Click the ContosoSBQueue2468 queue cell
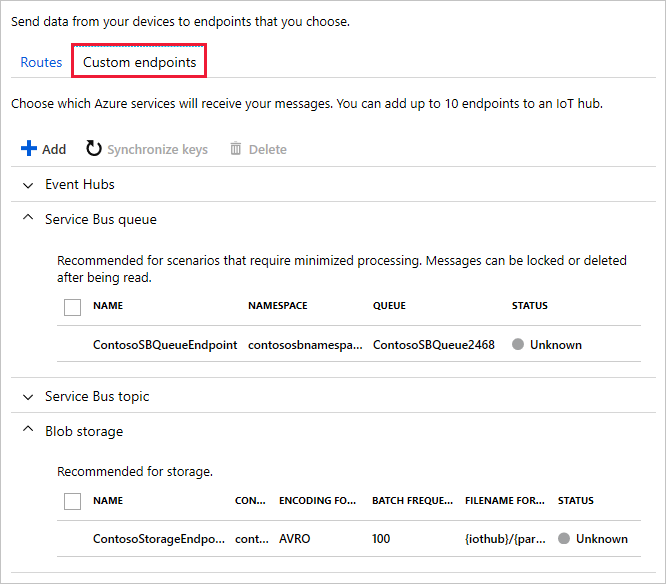 tap(434, 345)
